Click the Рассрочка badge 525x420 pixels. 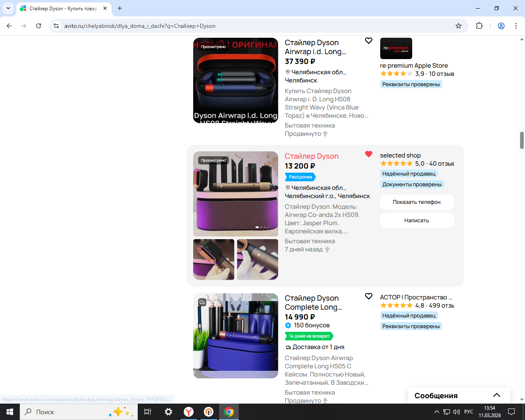(x=300, y=177)
